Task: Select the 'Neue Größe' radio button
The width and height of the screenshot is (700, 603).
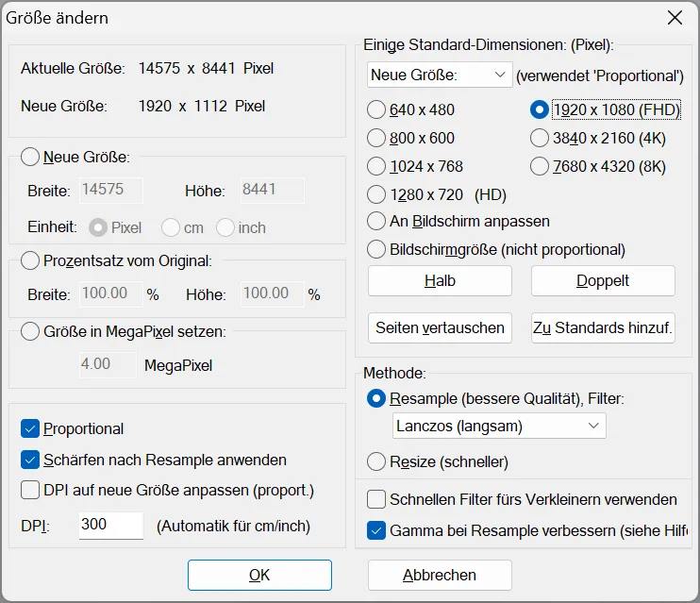Action: click(30, 157)
